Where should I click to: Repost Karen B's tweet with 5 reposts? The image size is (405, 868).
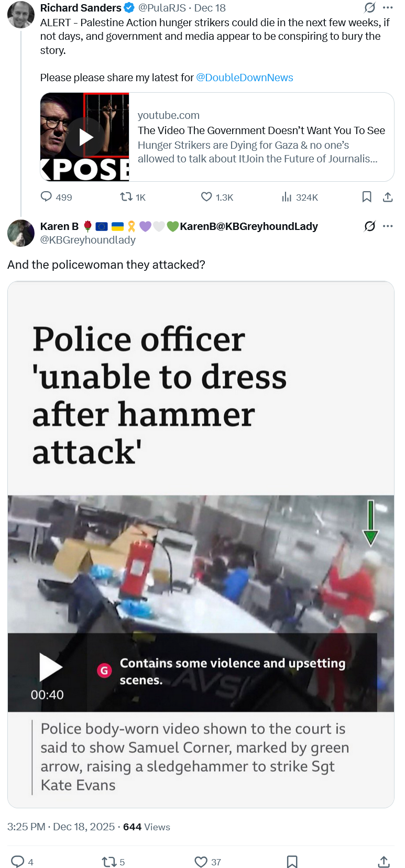pyautogui.click(x=109, y=862)
